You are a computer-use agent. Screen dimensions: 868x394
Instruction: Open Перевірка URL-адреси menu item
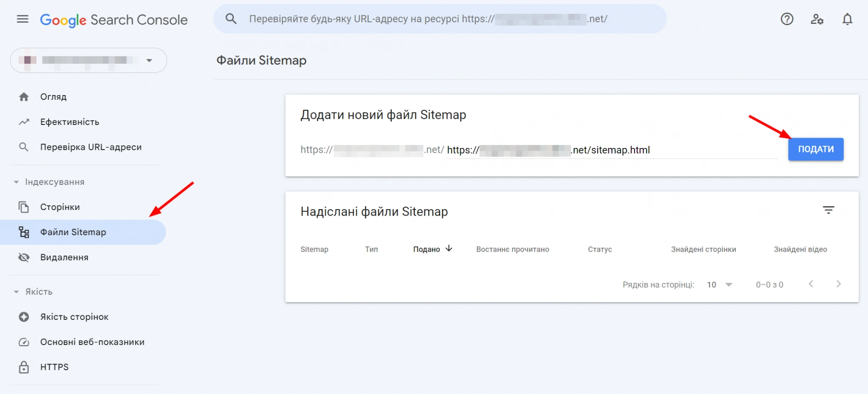tap(91, 147)
